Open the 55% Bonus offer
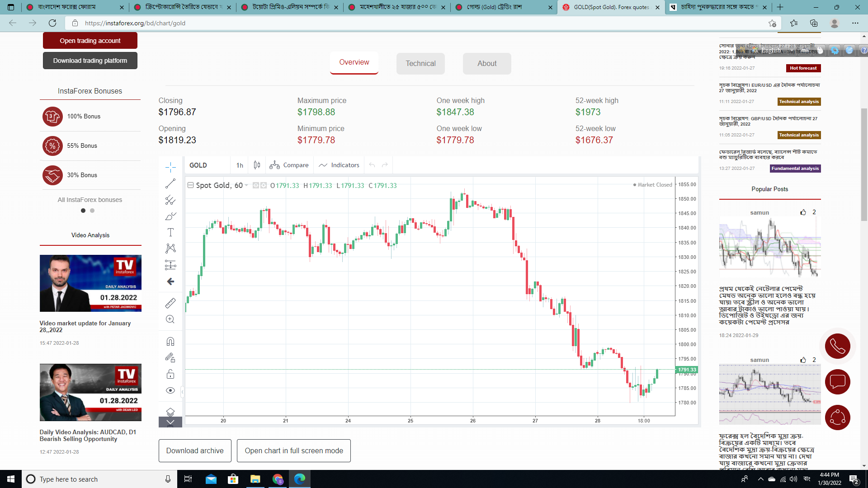 pos(90,146)
